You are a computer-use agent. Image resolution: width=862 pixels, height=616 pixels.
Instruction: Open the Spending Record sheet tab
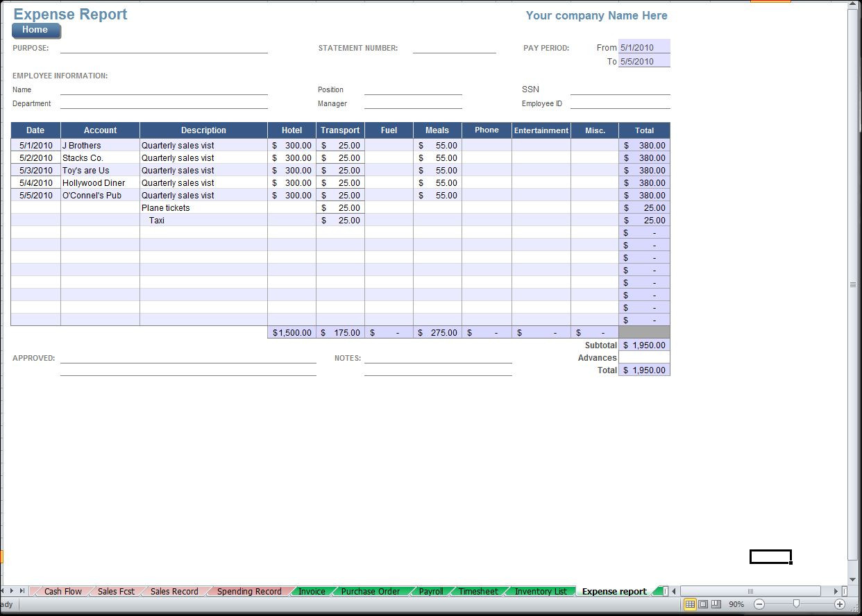tap(249, 592)
